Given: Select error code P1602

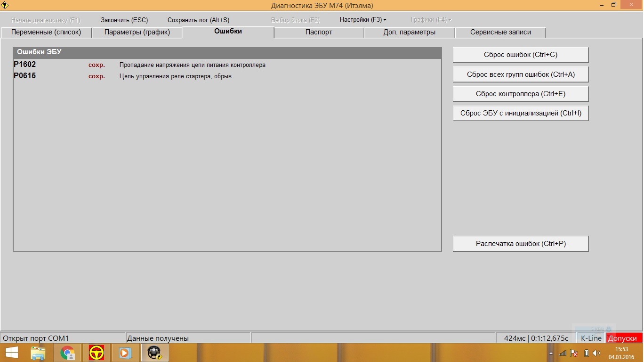Looking at the screenshot, I should click(25, 65).
